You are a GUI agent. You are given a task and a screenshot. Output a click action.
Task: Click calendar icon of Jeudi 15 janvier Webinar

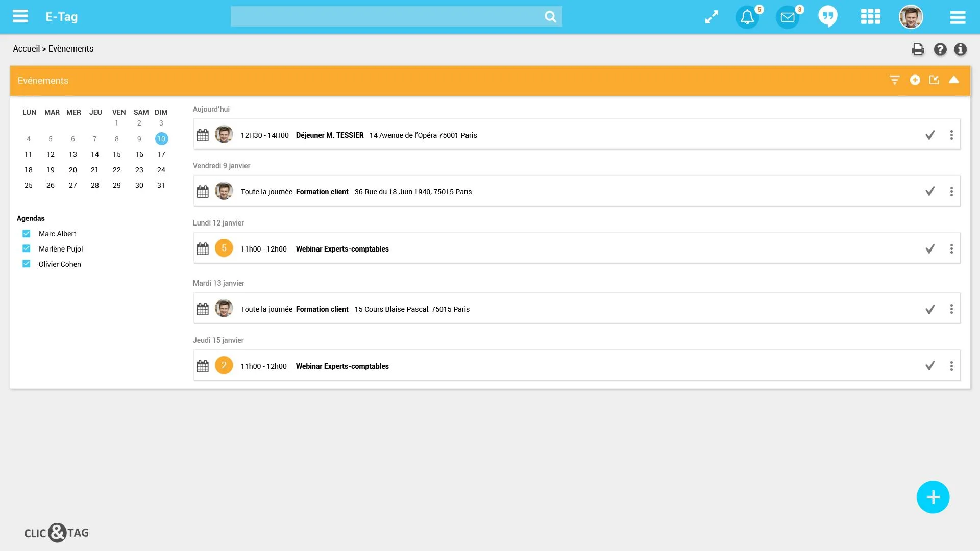pos(203,366)
